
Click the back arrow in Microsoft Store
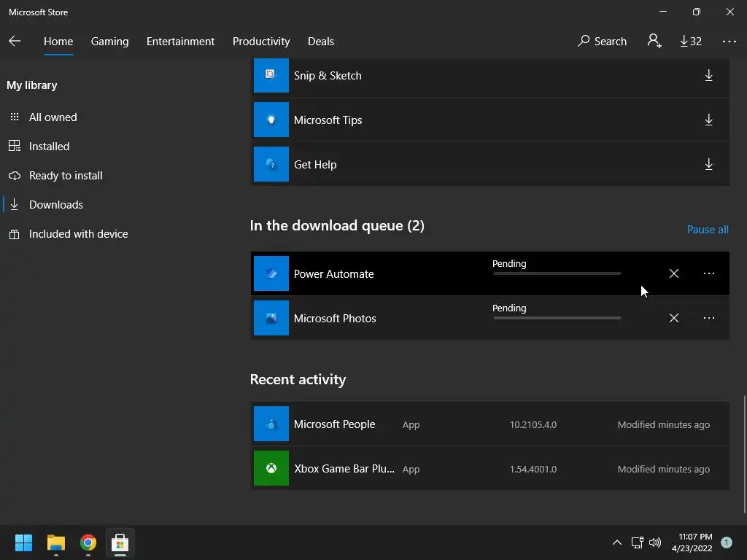(x=15, y=41)
